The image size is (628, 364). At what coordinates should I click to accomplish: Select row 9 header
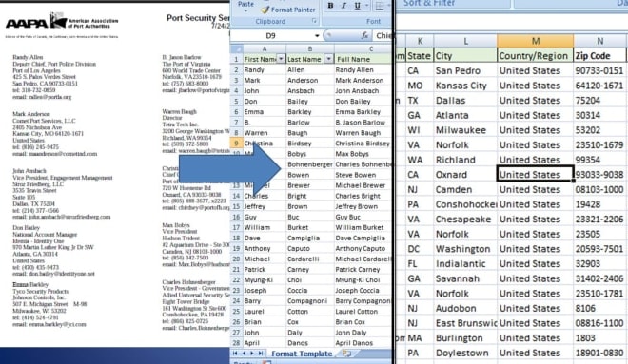[x=236, y=144]
